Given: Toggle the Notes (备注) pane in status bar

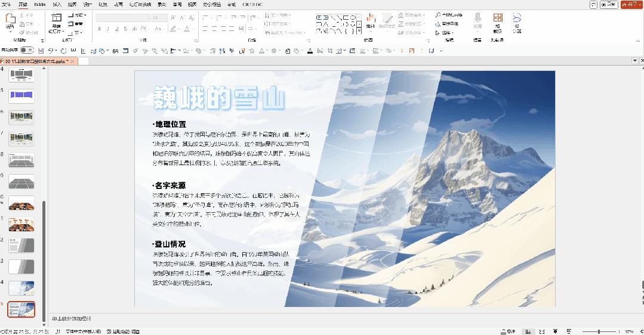Looking at the screenshot, I should pyautogui.click(x=508, y=331).
